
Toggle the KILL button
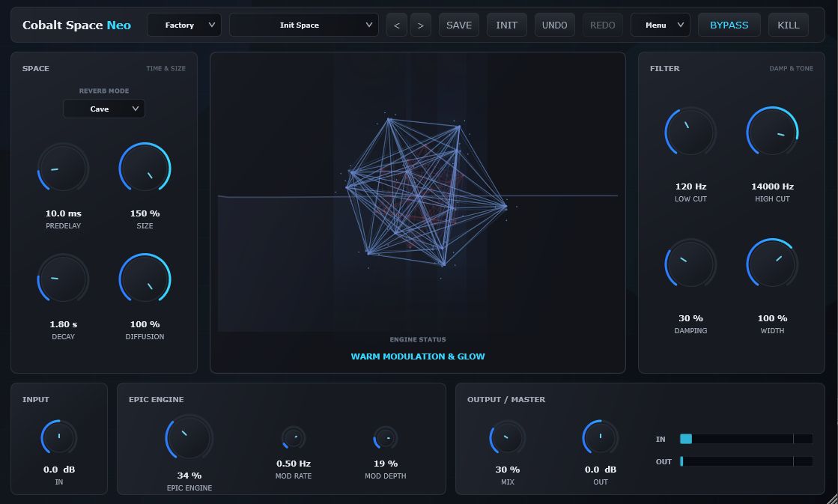[789, 25]
